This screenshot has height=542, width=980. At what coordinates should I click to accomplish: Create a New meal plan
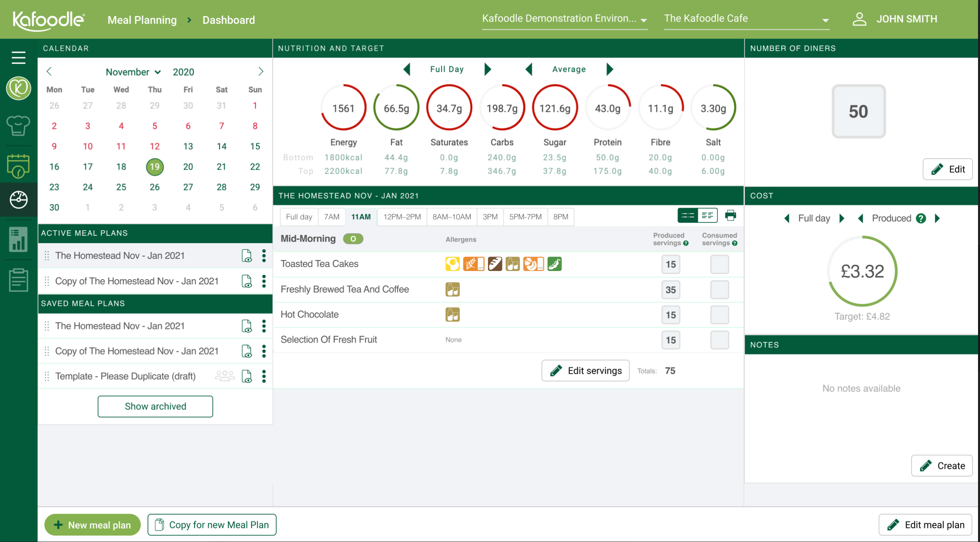[x=93, y=525]
